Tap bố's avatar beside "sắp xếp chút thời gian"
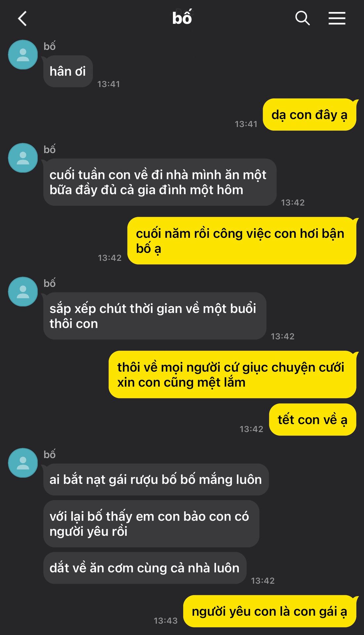The height and width of the screenshot is (635, 364). click(23, 292)
